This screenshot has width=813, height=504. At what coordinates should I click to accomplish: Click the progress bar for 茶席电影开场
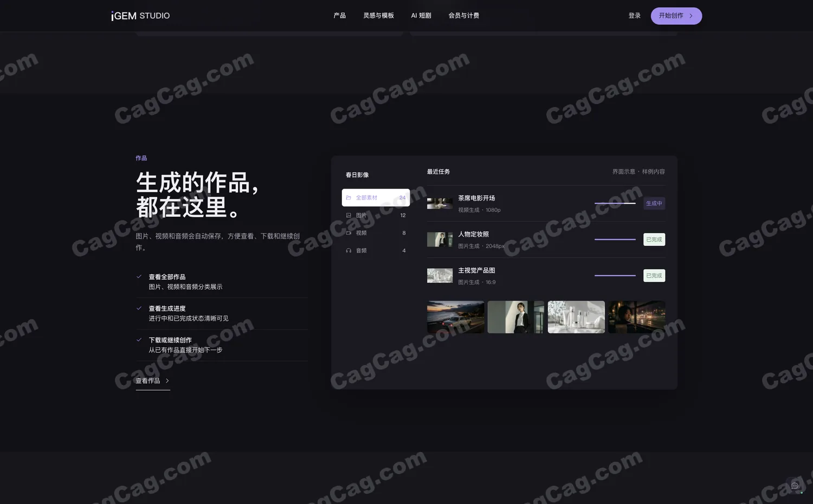click(615, 203)
